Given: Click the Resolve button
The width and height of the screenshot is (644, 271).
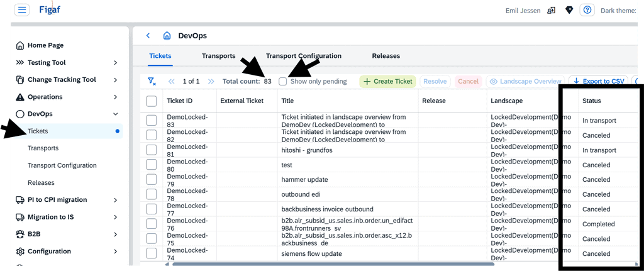Looking at the screenshot, I should [435, 81].
